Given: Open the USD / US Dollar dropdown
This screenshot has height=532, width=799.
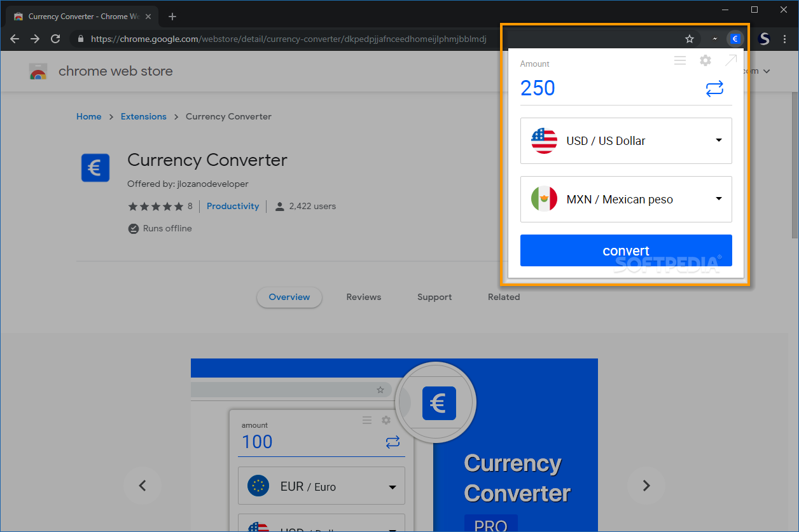Looking at the screenshot, I should (626, 140).
